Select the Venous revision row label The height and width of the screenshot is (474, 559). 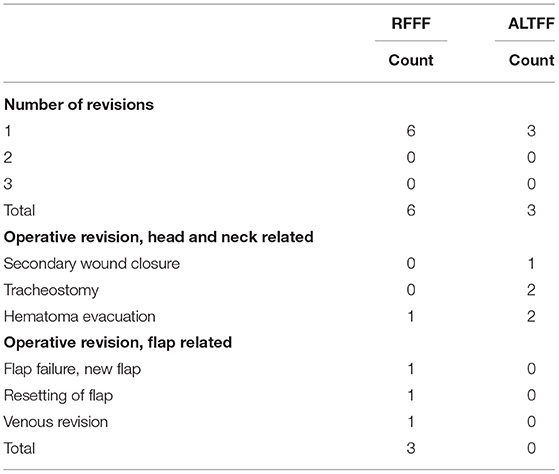click(56, 422)
